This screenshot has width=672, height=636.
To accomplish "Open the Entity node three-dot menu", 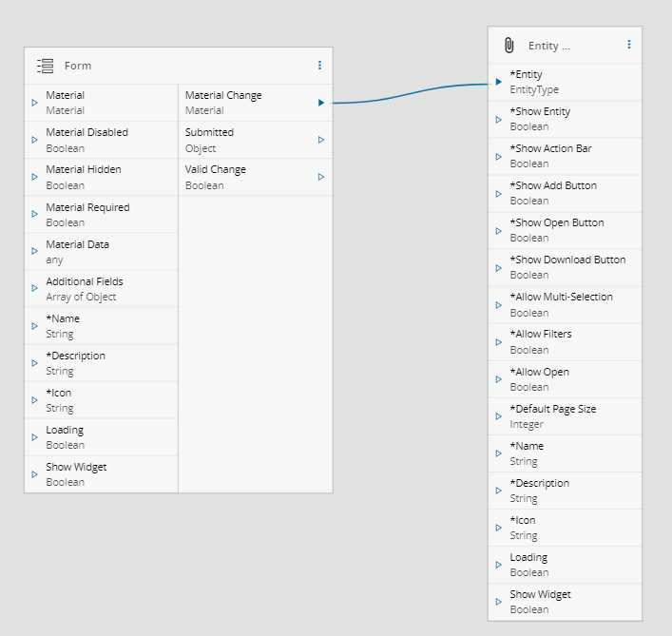I will tap(629, 45).
